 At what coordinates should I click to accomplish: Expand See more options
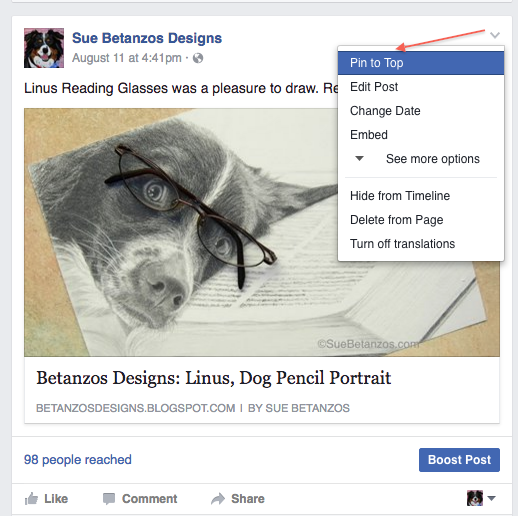(x=421, y=159)
